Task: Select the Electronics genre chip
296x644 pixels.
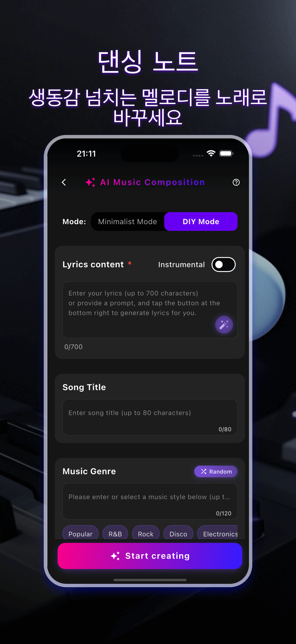Action: coord(218,534)
